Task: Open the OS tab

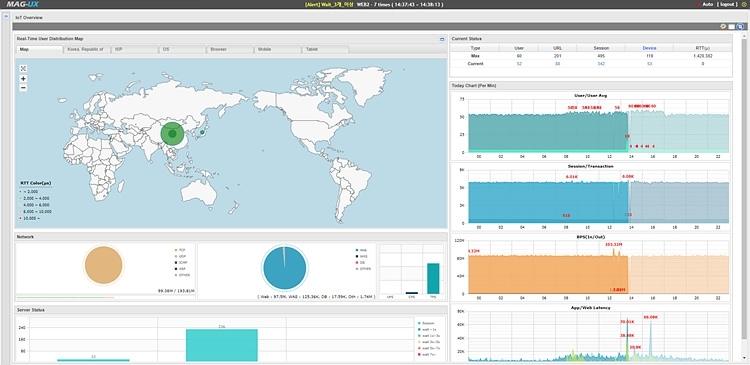Action: [182, 49]
